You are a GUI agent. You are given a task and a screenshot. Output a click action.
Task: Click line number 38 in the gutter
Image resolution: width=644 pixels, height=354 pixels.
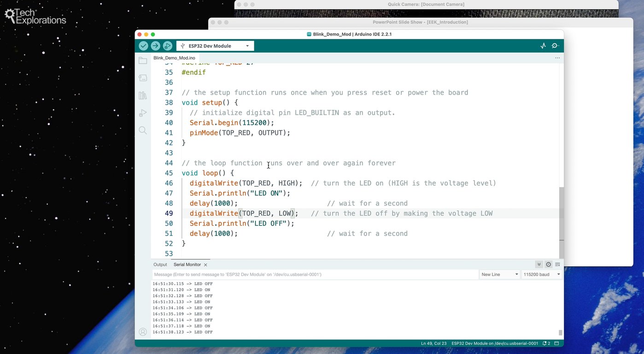169,103
